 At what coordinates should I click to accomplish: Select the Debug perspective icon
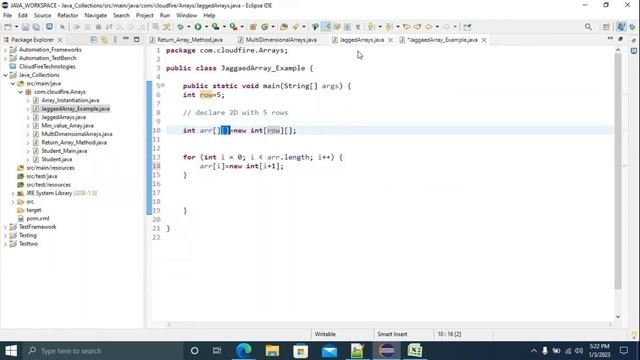[632, 27]
